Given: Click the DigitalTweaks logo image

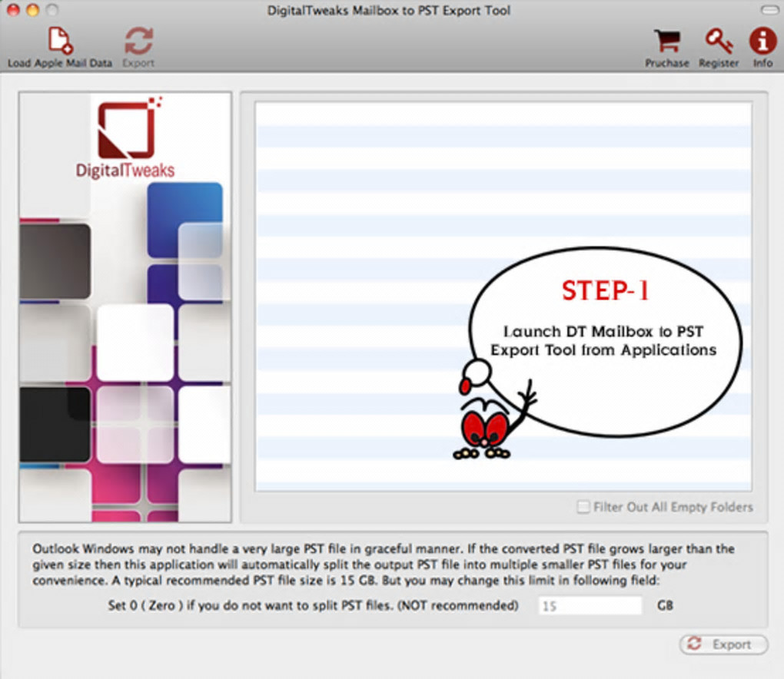Looking at the screenshot, I should point(125,137).
